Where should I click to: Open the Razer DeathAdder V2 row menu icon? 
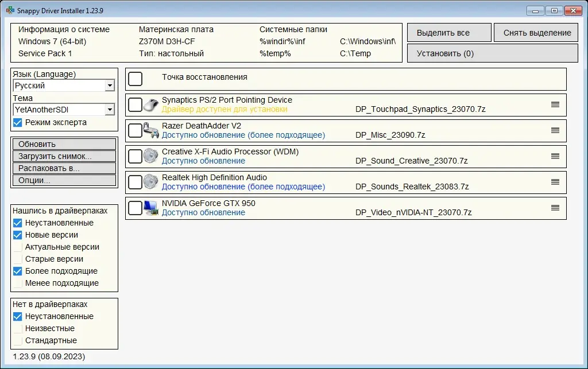click(555, 130)
